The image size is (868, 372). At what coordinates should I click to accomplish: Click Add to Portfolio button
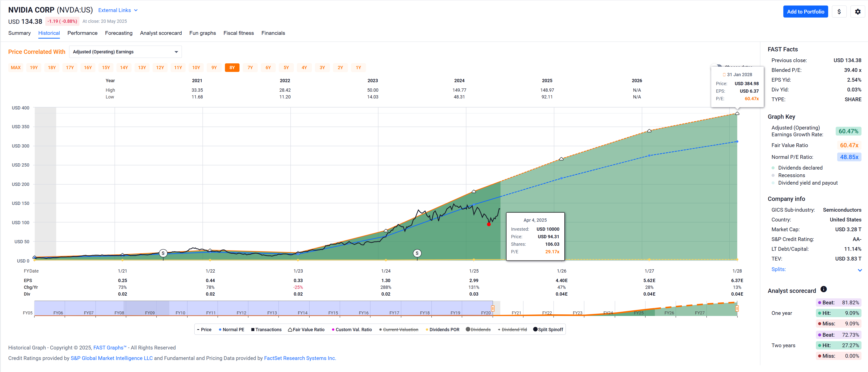pyautogui.click(x=805, y=12)
